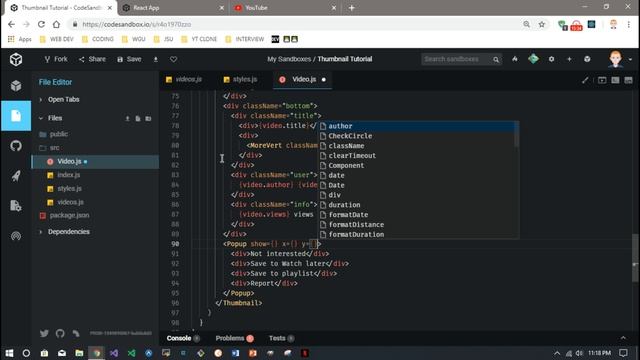This screenshot has width=640, height=360.
Task: Open WEB DEV bookmark folder
Action: [x=57, y=39]
